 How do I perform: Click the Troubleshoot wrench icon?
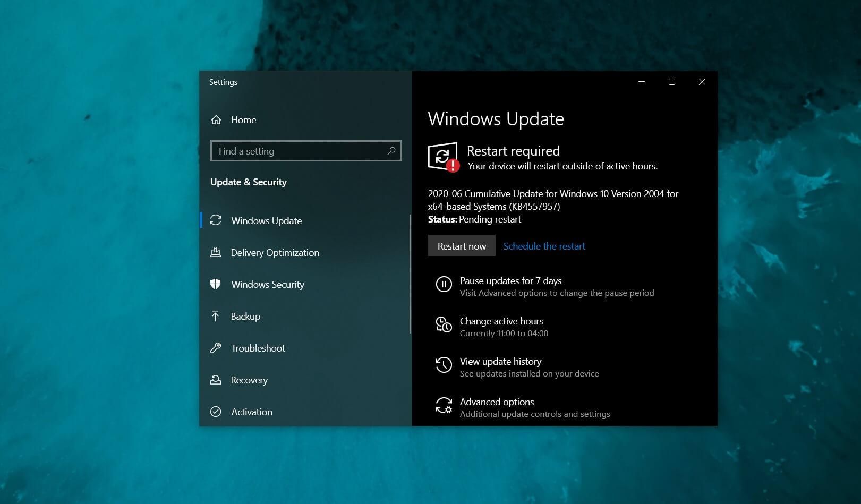[216, 348]
